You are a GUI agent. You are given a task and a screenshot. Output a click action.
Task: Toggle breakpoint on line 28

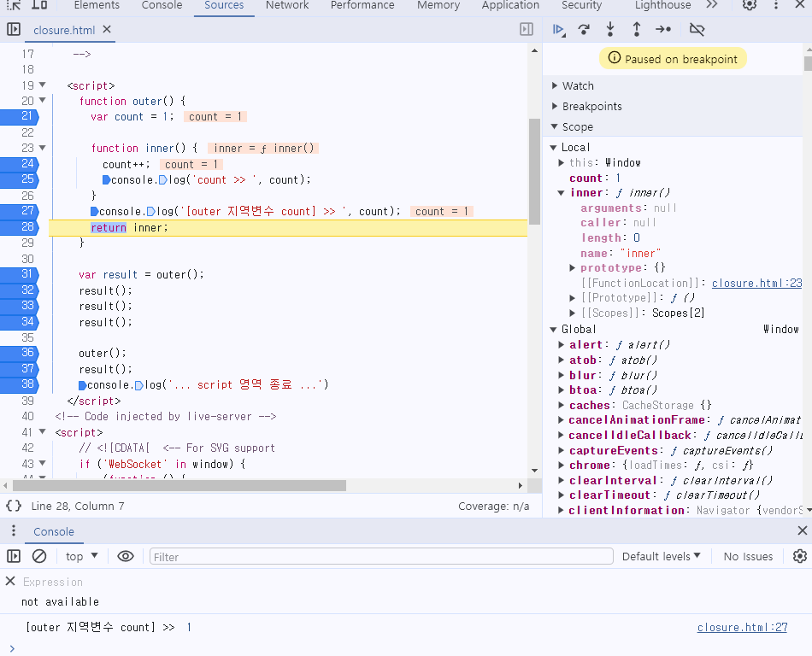coord(20,227)
